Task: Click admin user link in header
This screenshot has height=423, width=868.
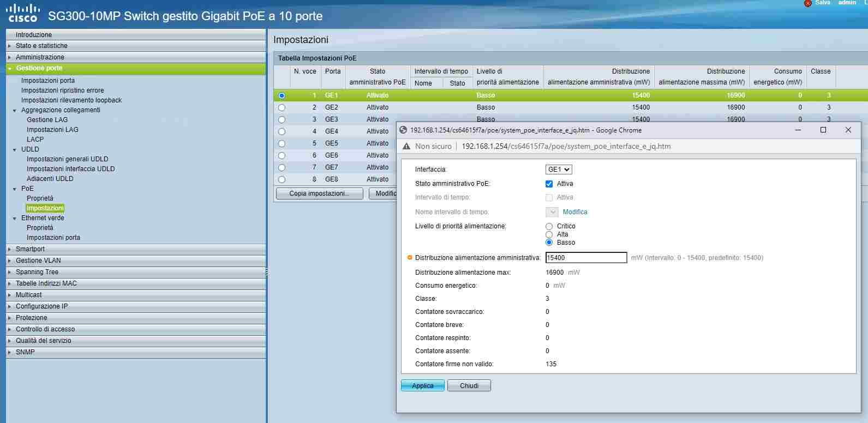Action: [847, 3]
